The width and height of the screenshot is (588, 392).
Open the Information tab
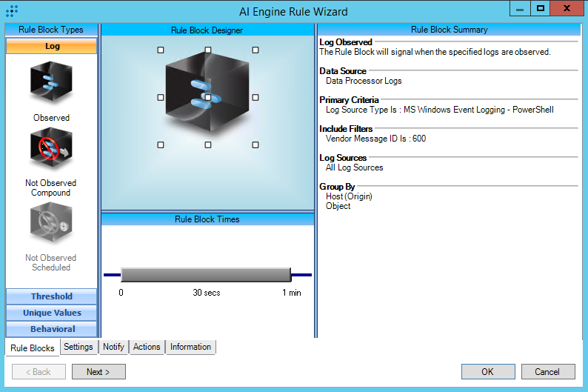click(x=190, y=347)
